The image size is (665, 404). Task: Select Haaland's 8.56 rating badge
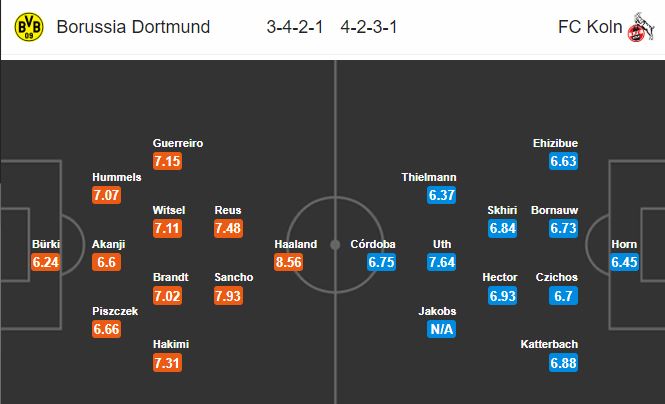click(x=288, y=262)
